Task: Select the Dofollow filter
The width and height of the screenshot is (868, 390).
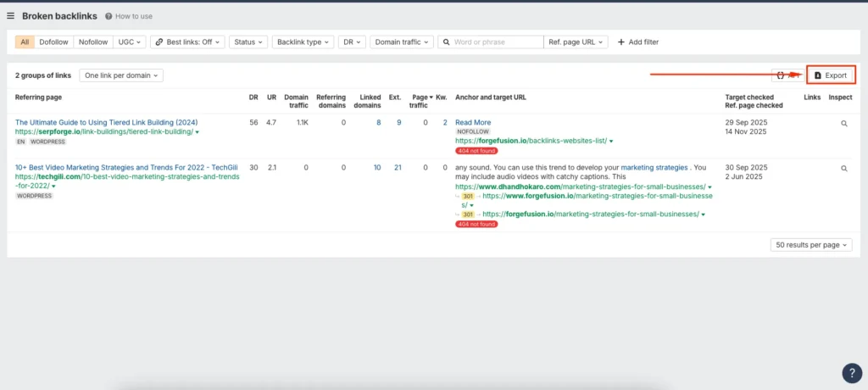Action: point(54,42)
